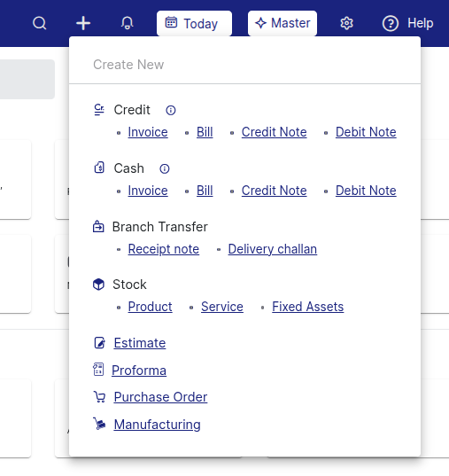Open the search magnifier icon
The width and height of the screenshot is (449, 476).
pos(40,23)
